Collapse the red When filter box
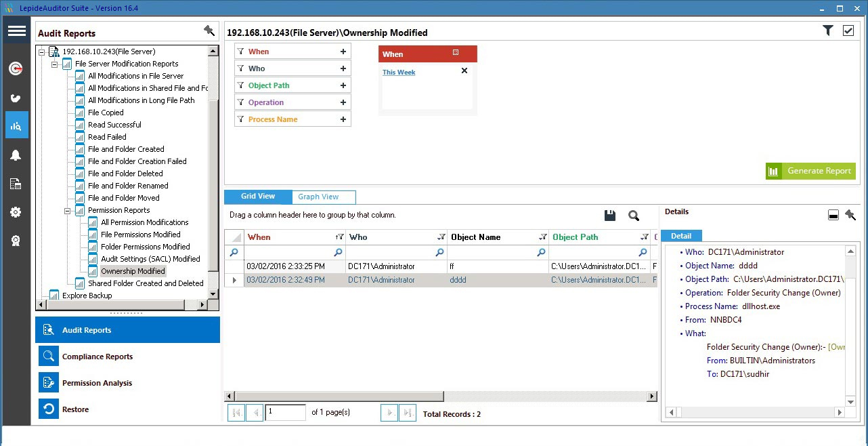The height and width of the screenshot is (446, 868). (x=456, y=53)
